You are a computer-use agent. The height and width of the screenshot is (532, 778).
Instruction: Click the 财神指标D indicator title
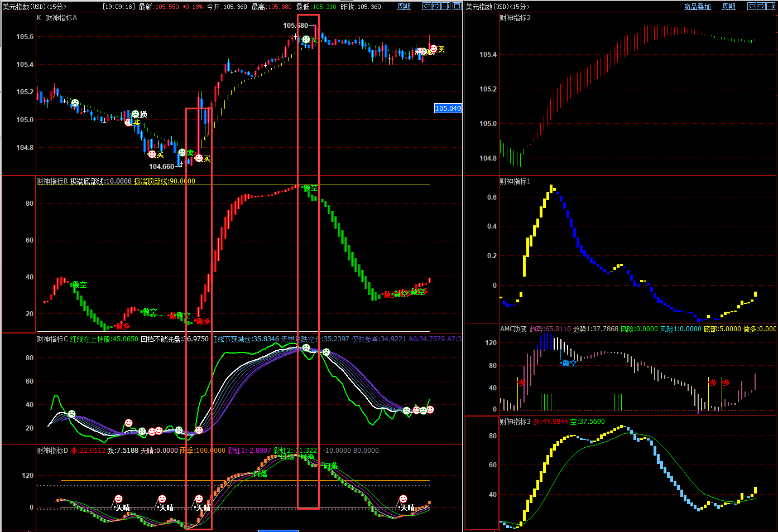point(52,451)
